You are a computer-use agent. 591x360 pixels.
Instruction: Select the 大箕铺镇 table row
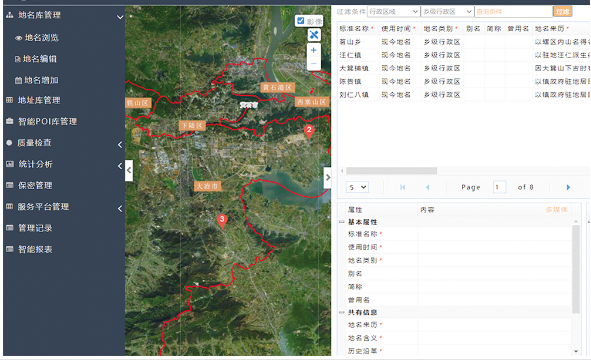pos(464,68)
